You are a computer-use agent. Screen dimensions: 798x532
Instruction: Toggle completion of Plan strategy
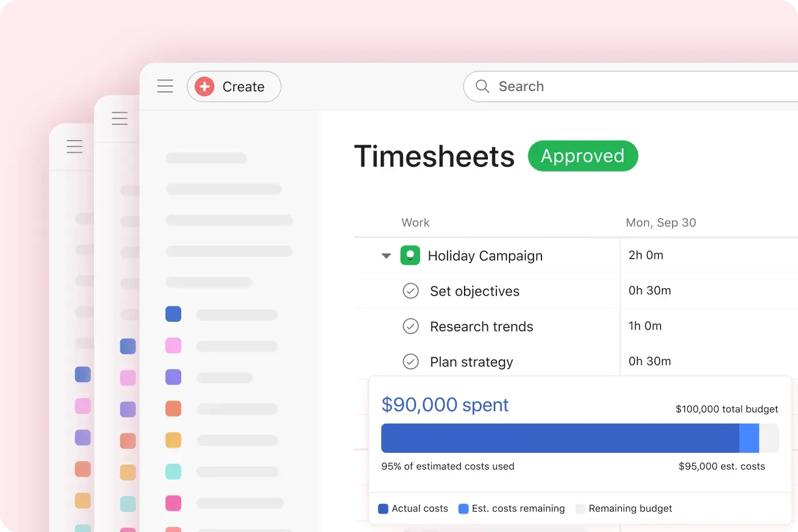[410, 361]
